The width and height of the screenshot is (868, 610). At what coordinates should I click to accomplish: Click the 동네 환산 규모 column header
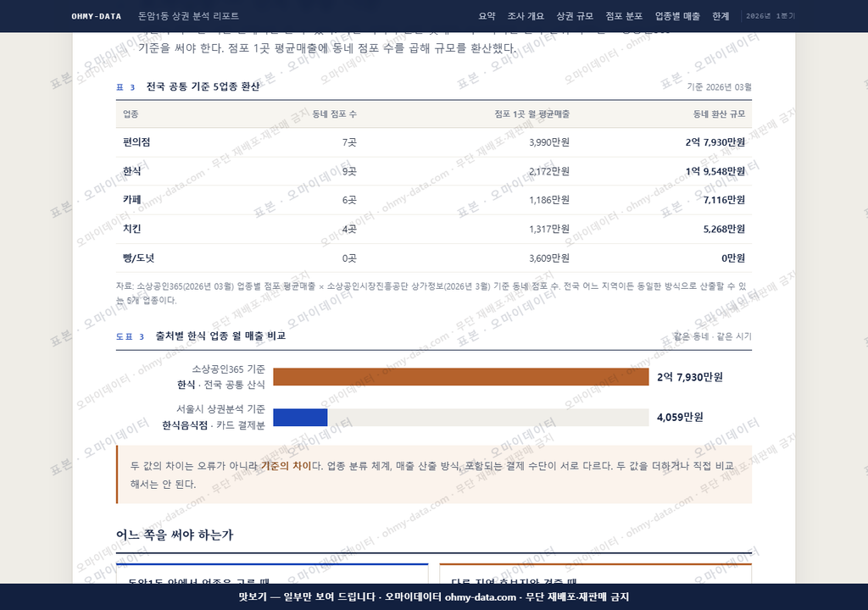(719, 114)
